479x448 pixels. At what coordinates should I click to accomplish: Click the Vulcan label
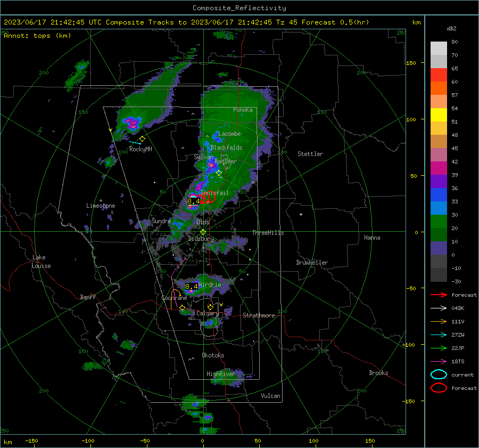coord(270,396)
